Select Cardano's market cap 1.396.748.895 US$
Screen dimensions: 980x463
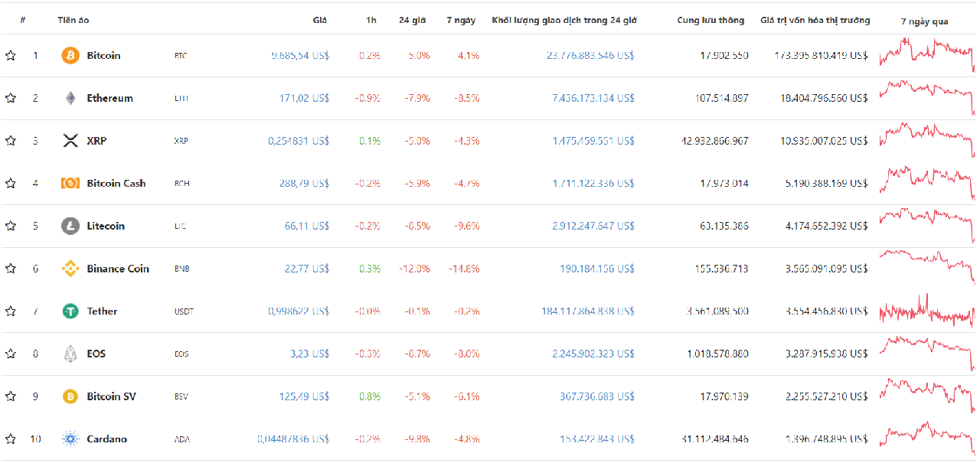point(826,439)
